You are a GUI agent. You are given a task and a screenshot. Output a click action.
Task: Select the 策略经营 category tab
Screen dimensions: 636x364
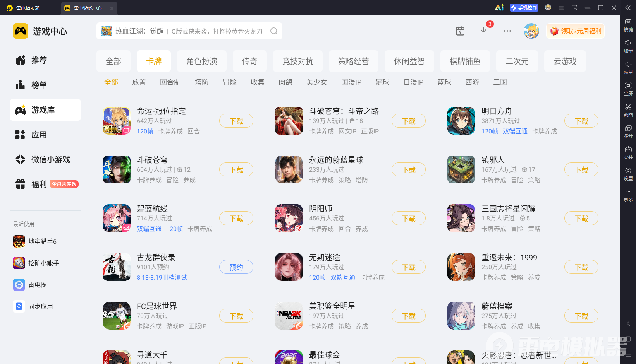[354, 61]
